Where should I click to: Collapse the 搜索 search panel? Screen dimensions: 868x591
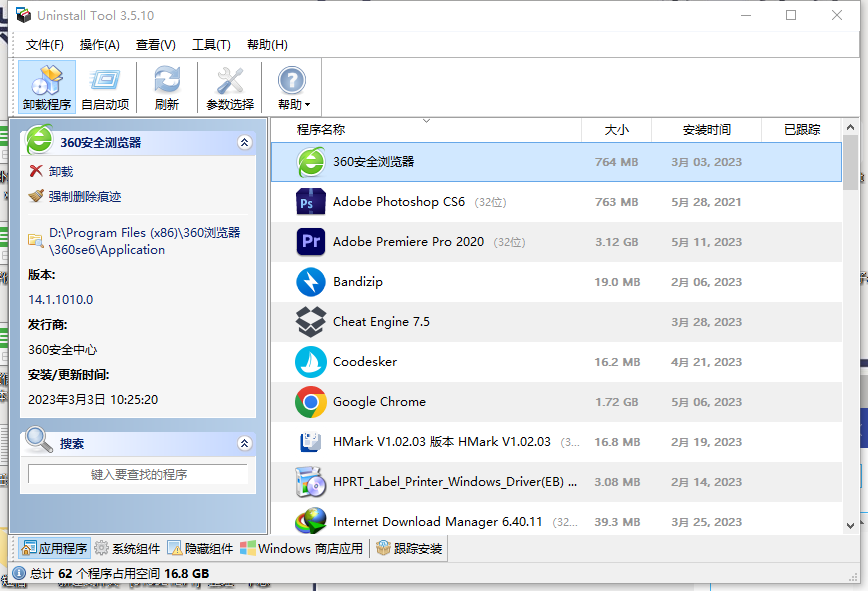[245, 443]
